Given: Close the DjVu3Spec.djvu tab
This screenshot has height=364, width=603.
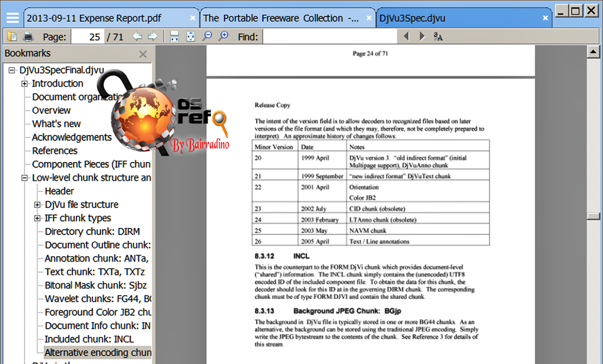Looking at the screenshot, I should pyautogui.click(x=545, y=18).
